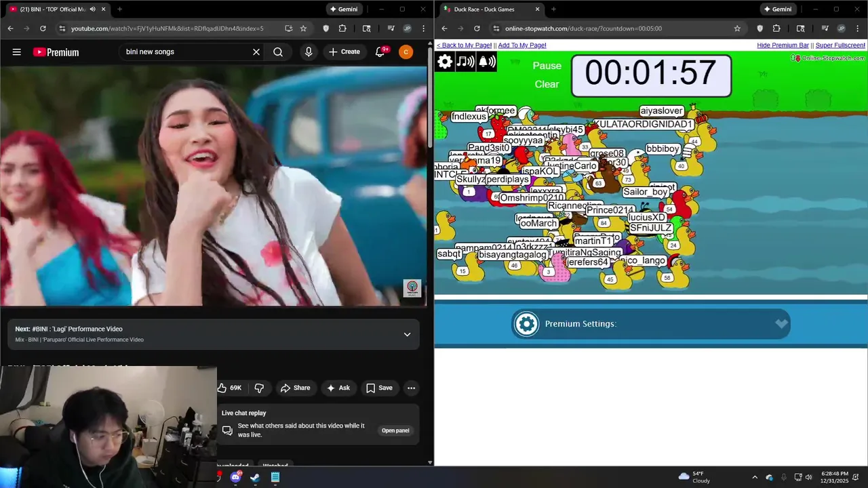This screenshot has width=868, height=488.
Task: Open media control icon in YouTube window
Action: click(x=391, y=28)
